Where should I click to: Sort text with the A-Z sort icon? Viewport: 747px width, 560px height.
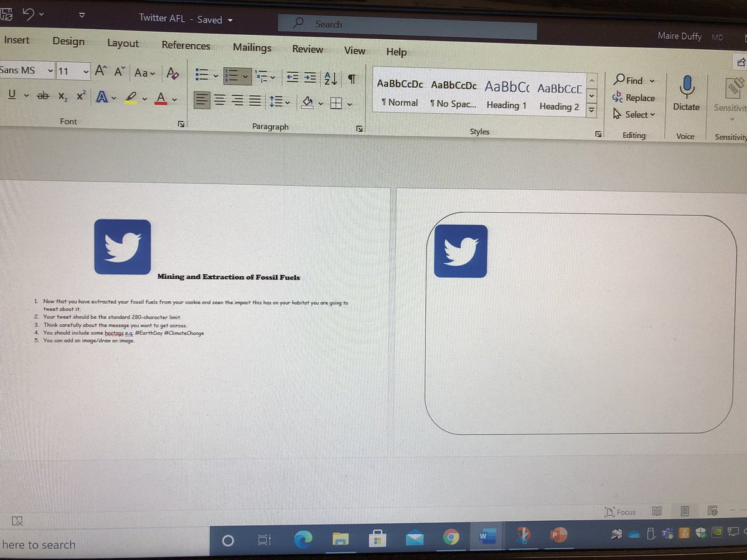(x=332, y=78)
